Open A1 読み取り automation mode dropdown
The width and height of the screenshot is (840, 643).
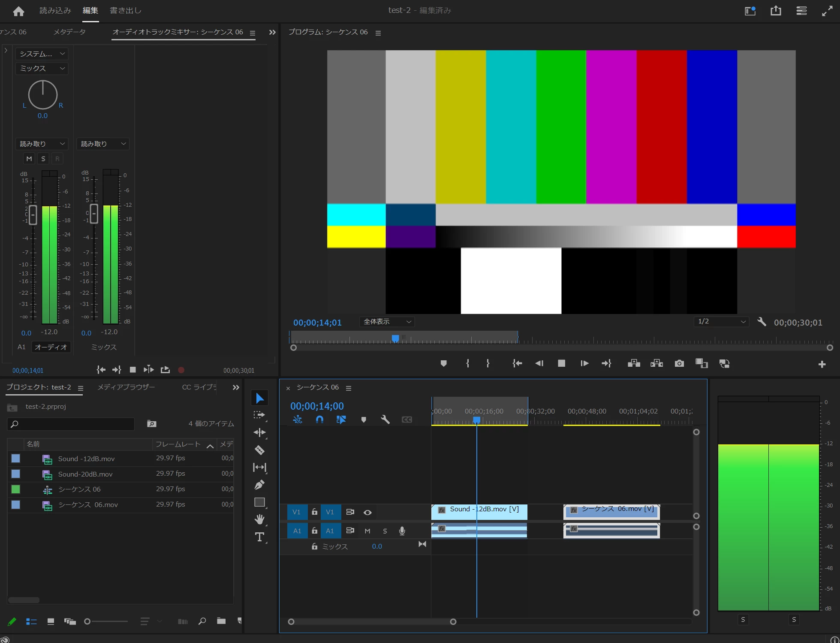(x=42, y=144)
